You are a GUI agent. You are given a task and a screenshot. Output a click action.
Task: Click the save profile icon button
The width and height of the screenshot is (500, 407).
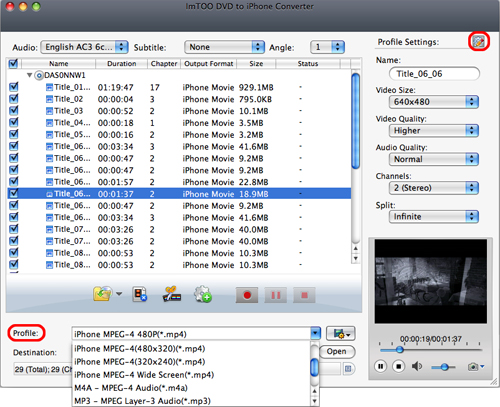click(x=341, y=333)
